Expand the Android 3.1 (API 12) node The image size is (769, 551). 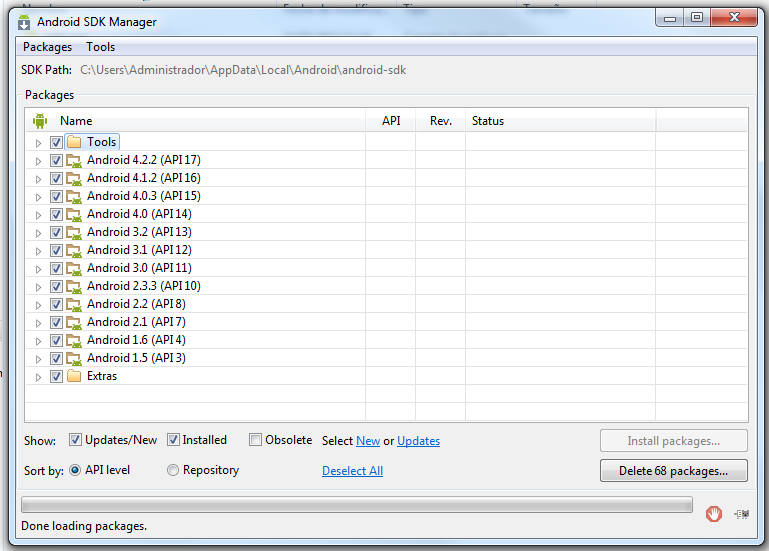[x=38, y=251]
